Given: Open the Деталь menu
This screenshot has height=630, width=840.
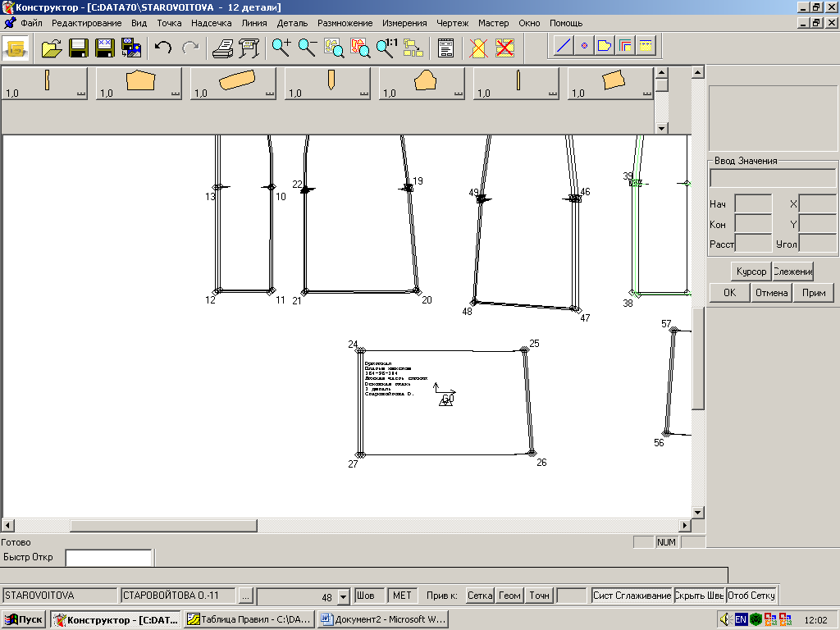Looking at the screenshot, I should pyautogui.click(x=292, y=23).
